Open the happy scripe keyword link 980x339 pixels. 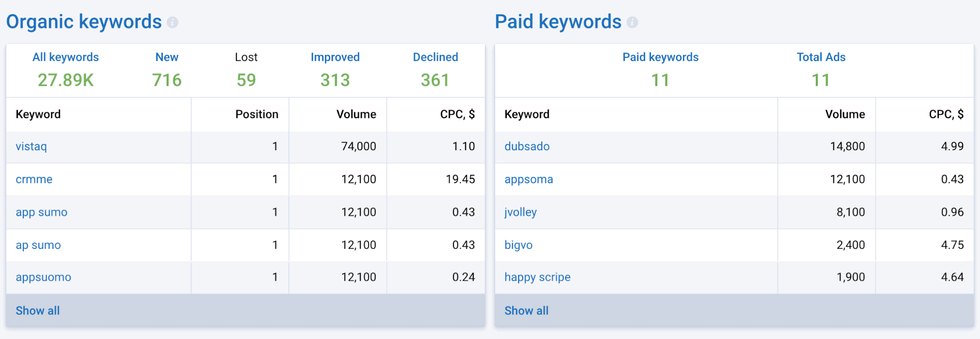coord(537,277)
